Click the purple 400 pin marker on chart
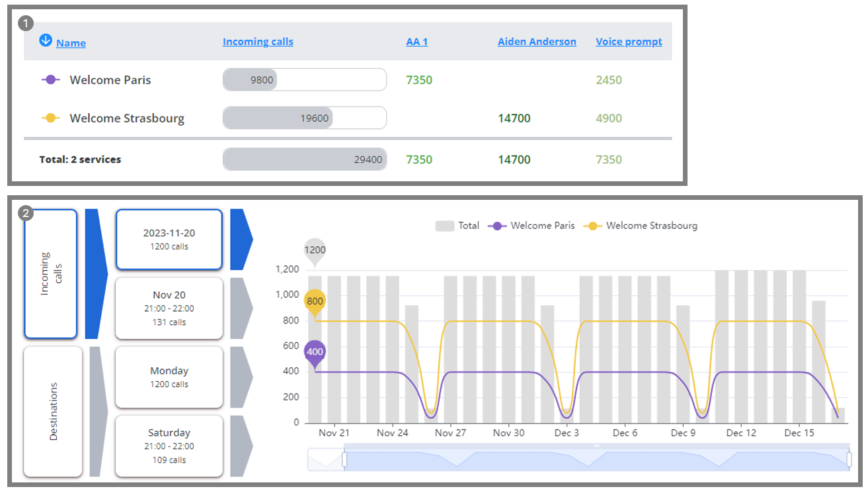The width and height of the screenshot is (868, 493). [315, 353]
